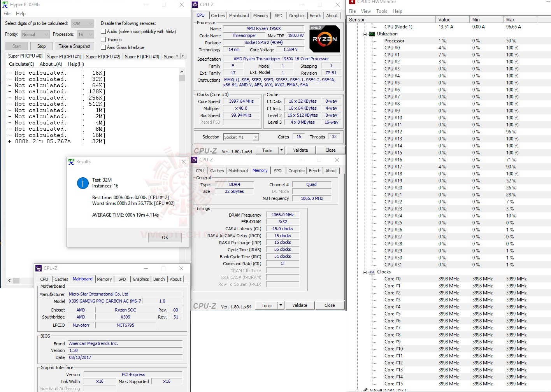
Task: Click the Sensor column header in HWMonitor
Action: pos(391,19)
